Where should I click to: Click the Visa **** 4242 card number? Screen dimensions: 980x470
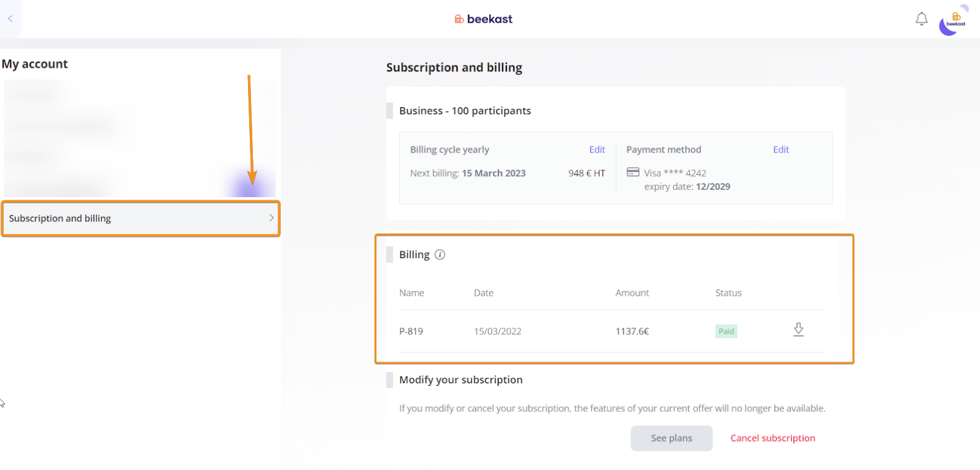pos(675,173)
